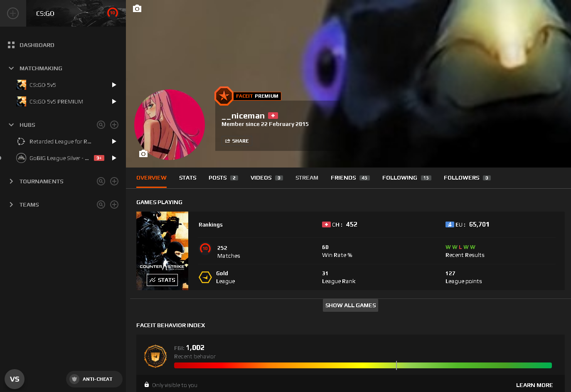Switch to the Stats tab
The image size is (571, 392).
click(188, 178)
